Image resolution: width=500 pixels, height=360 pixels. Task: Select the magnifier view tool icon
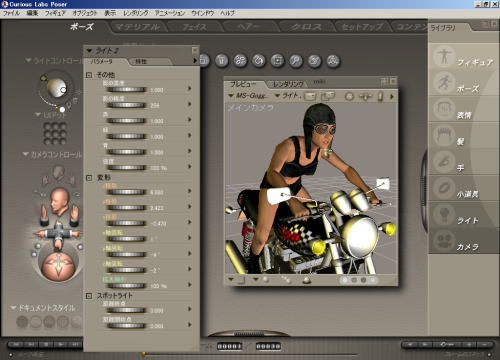pyautogui.click(x=296, y=61)
